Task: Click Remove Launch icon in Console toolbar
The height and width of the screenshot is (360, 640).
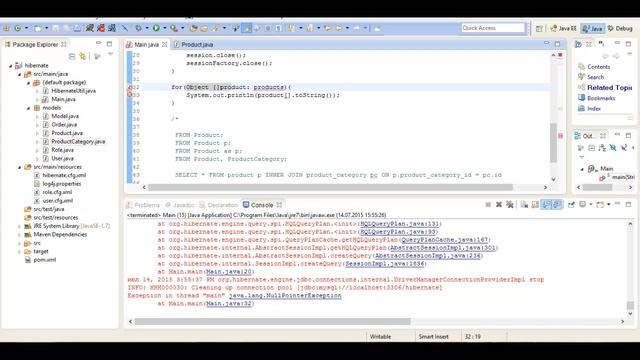Action: click(x=499, y=204)
